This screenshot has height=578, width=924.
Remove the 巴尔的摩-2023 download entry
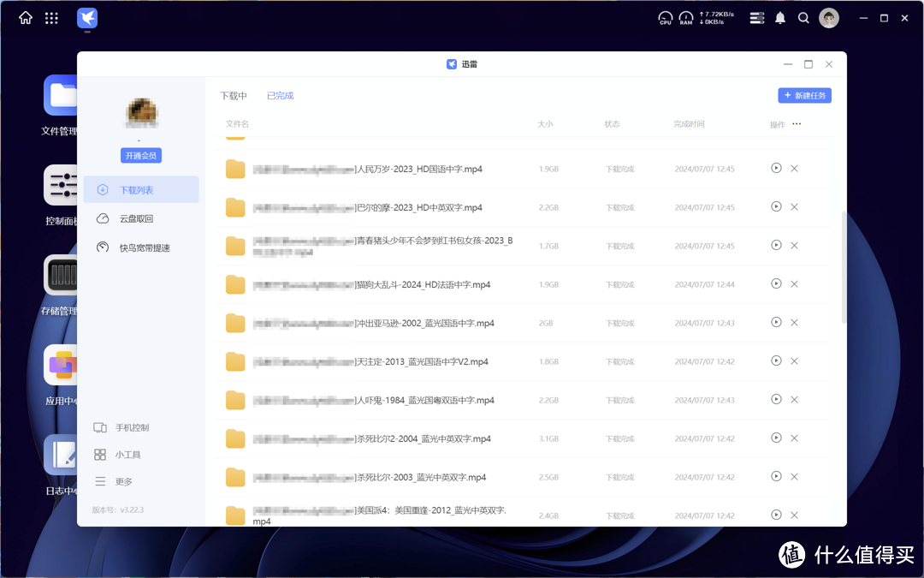(x=794, y=207)
